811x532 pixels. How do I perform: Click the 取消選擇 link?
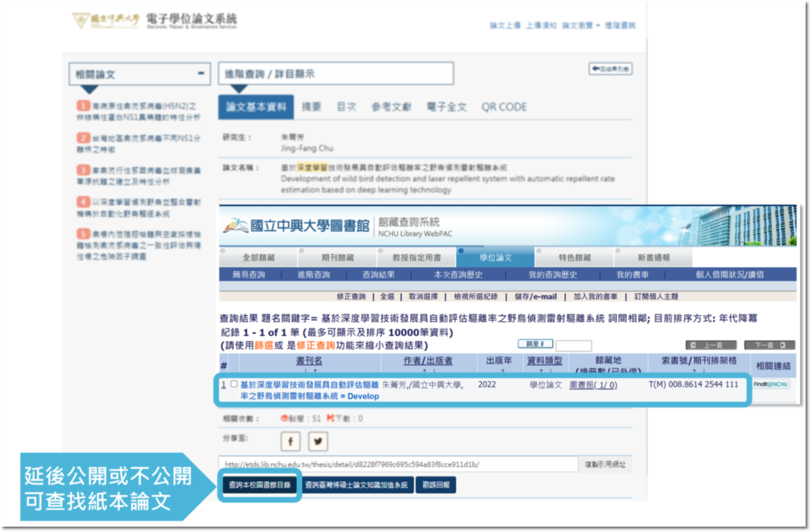[423, 296]
